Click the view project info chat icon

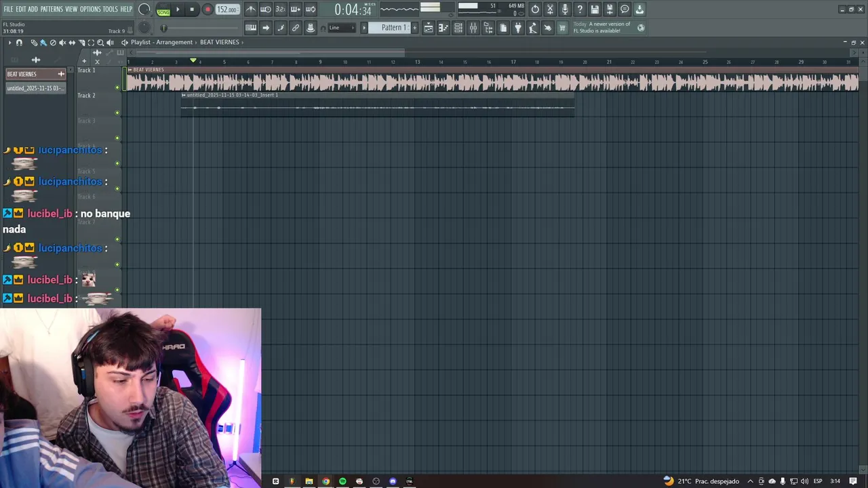point(625,9)
